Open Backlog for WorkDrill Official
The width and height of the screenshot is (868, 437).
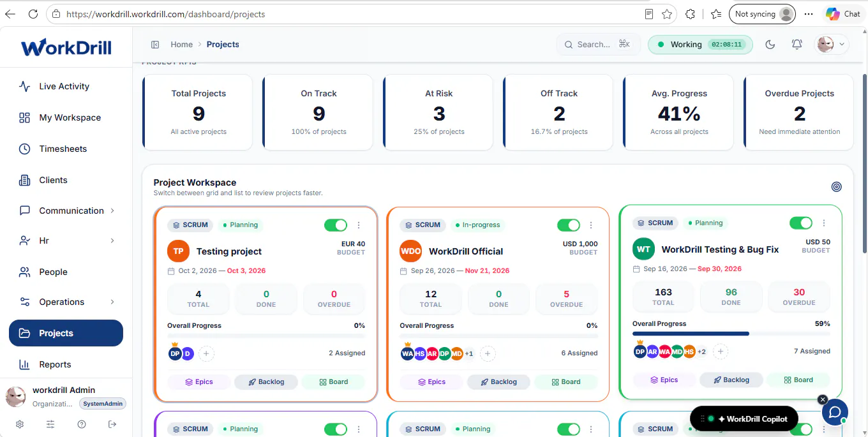coord(498,382)
